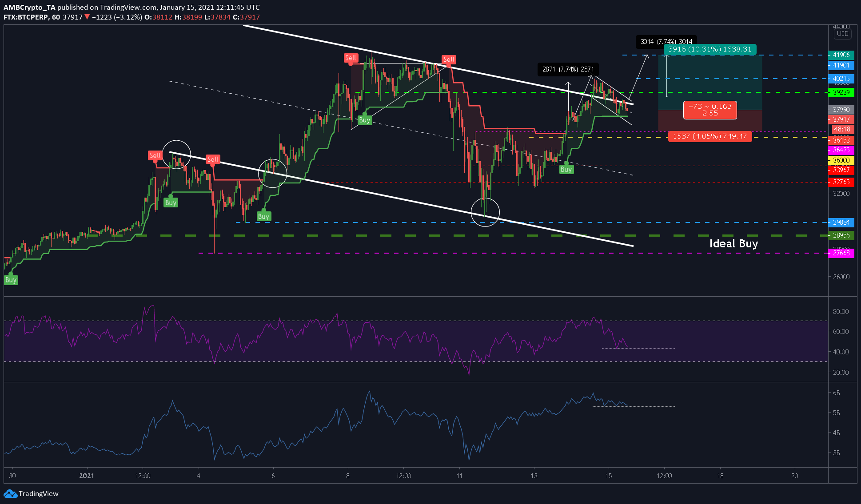Select the magenta 36425 price label
Viewport: 861px width, 504px height.
[841, 150]
